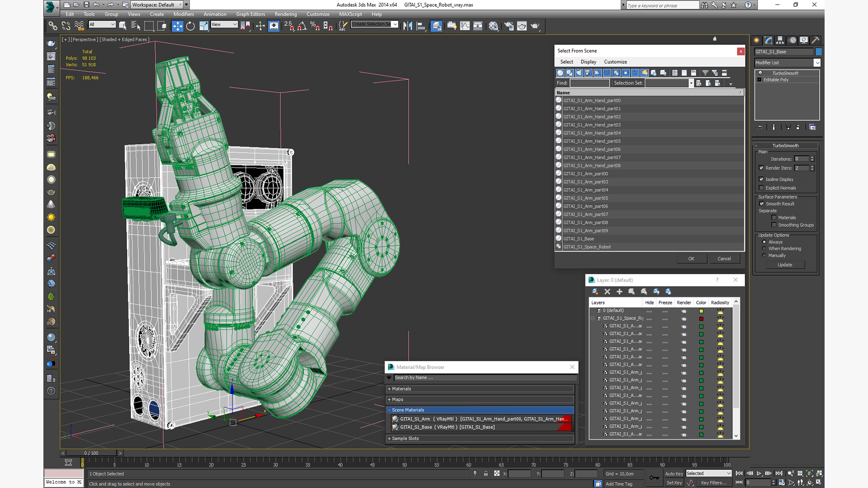Screen dimensions: 868x488
Task: Select Manually update option
Action: (764, 255)
